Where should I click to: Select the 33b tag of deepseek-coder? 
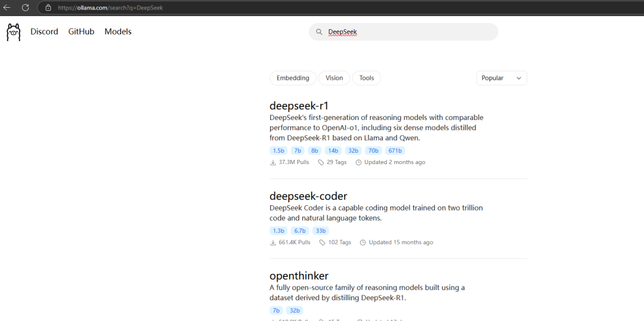click(x=321, y=231)
